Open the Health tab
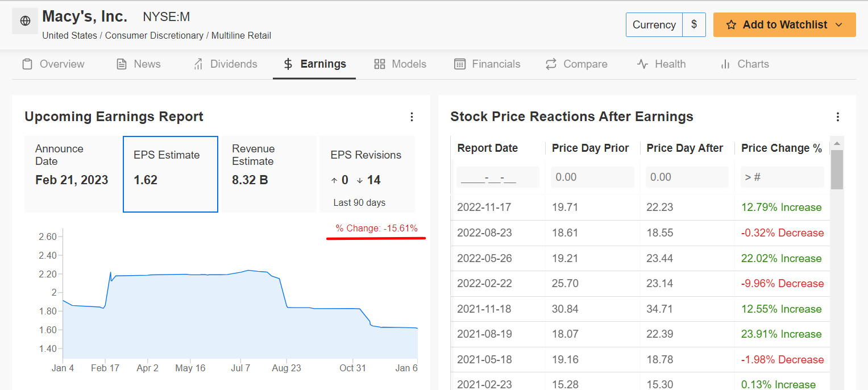This screenshot has width=868, height=390. point(662,64)
